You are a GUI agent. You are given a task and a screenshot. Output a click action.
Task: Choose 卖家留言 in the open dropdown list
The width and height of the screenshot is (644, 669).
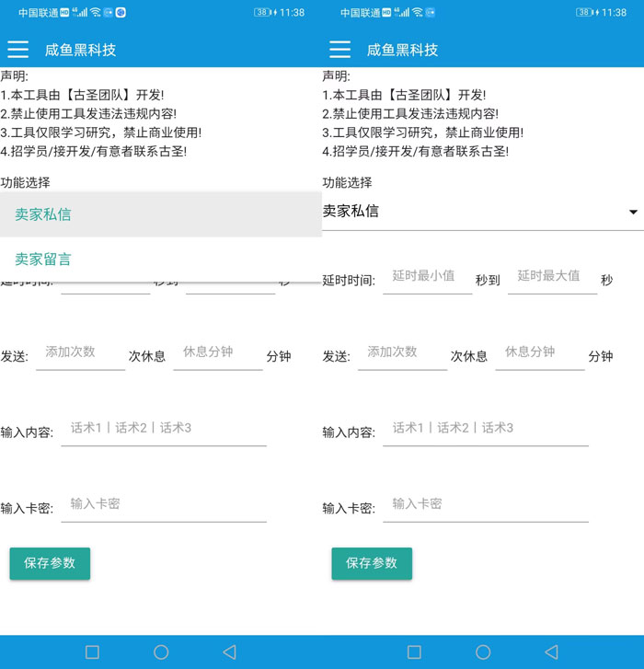coord(43,260)
